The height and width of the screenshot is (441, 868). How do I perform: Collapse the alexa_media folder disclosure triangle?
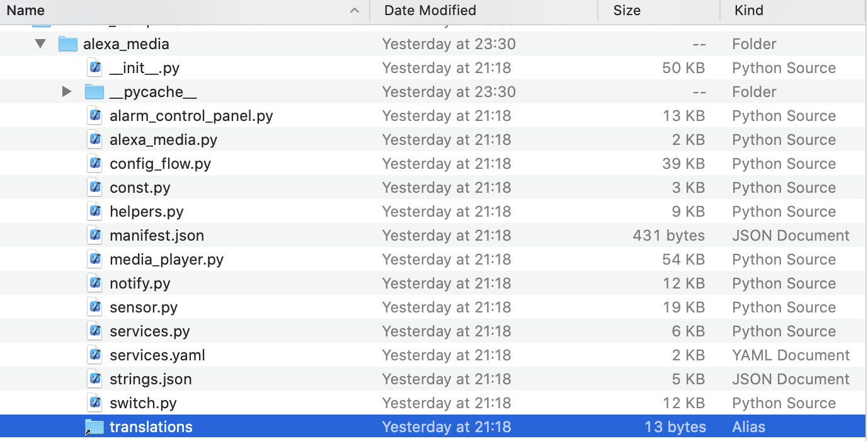click(x=40, y=43)
